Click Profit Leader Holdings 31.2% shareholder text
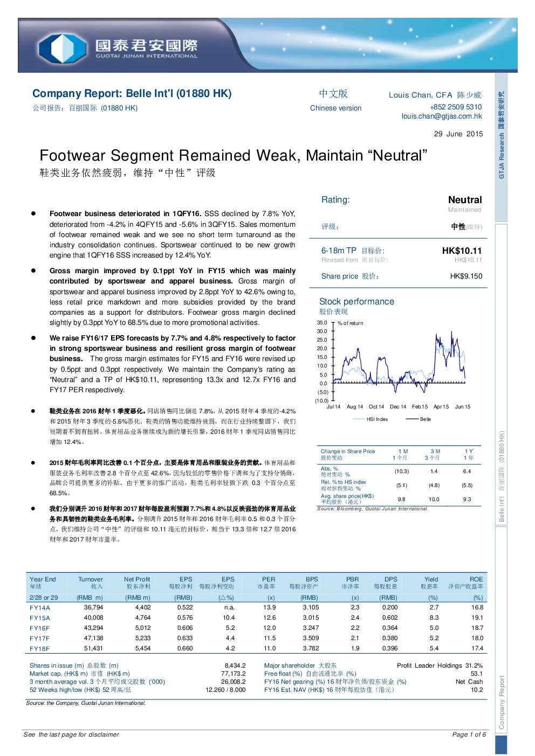Viewport: 535px width, 756px height. pyautogui.click(x=440, y=666)
